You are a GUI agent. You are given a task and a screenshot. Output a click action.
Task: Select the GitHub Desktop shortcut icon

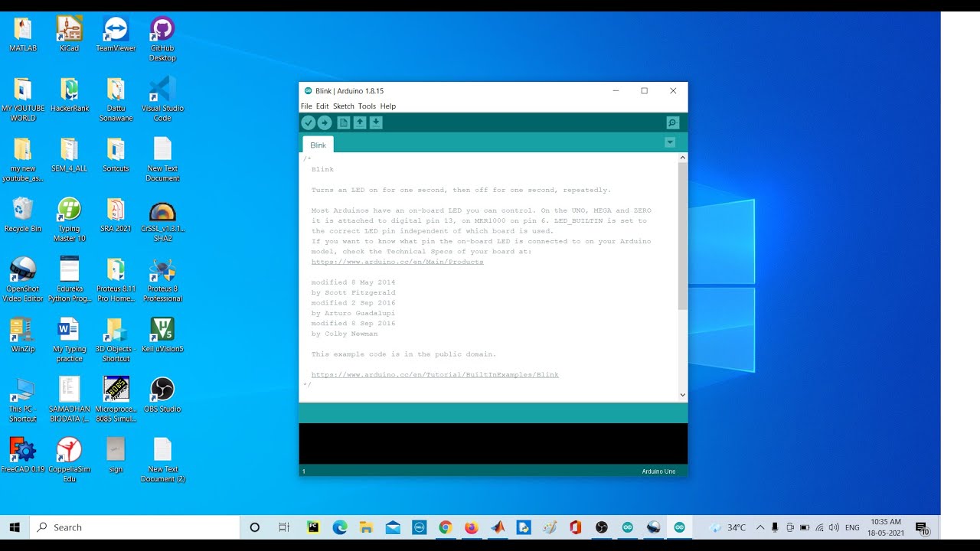coord(162,39)
